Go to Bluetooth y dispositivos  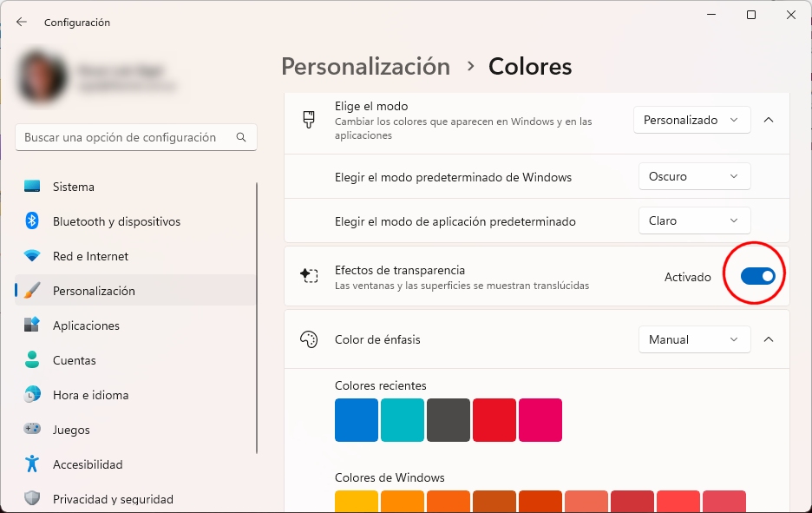(135, 221)
